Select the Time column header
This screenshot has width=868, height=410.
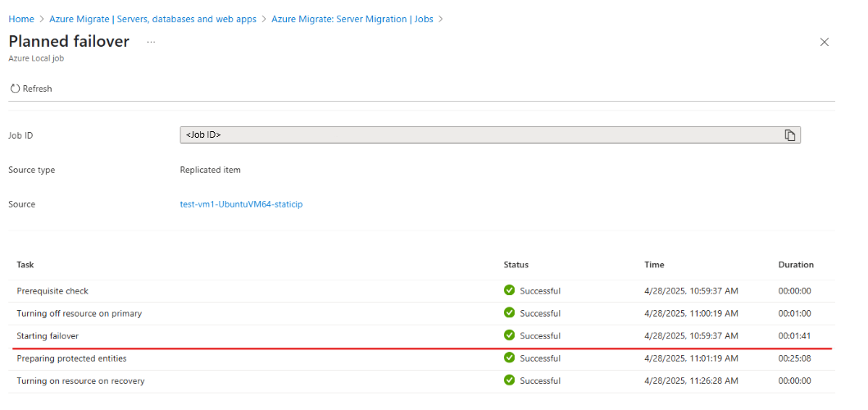click(654, 265)
